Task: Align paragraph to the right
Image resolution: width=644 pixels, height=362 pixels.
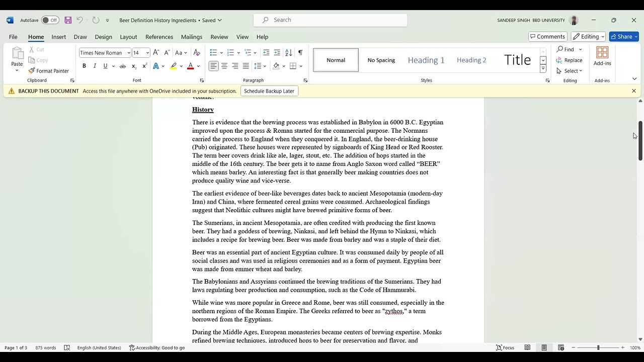Action: (235, 66)
